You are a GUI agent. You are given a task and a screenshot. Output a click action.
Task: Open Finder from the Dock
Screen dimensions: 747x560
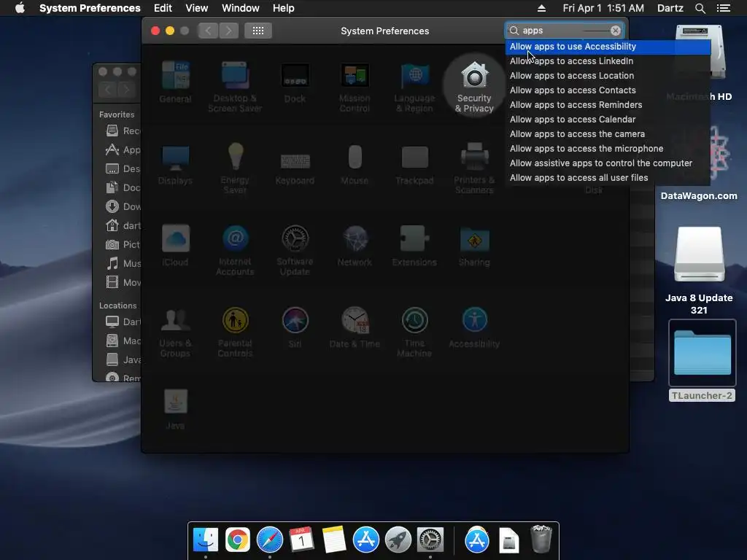point(206,540)
